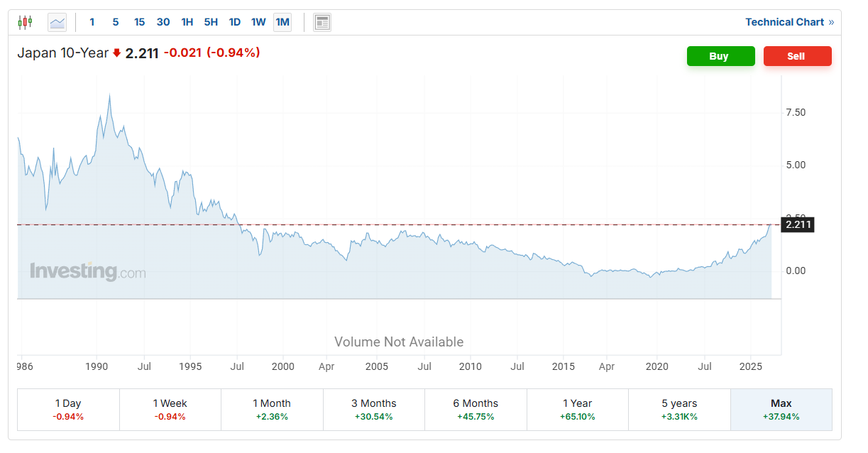Set the interval to 1 minute

[x=92, y=22]
